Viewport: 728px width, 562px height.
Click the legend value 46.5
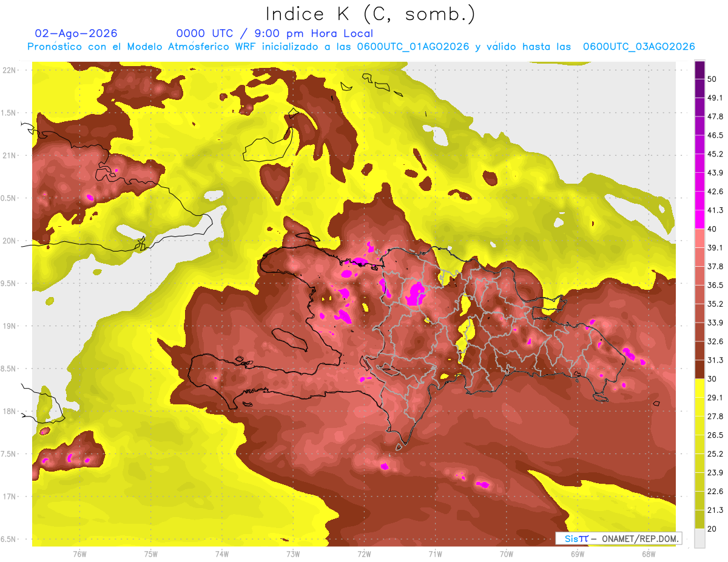(x=715, y=135)
